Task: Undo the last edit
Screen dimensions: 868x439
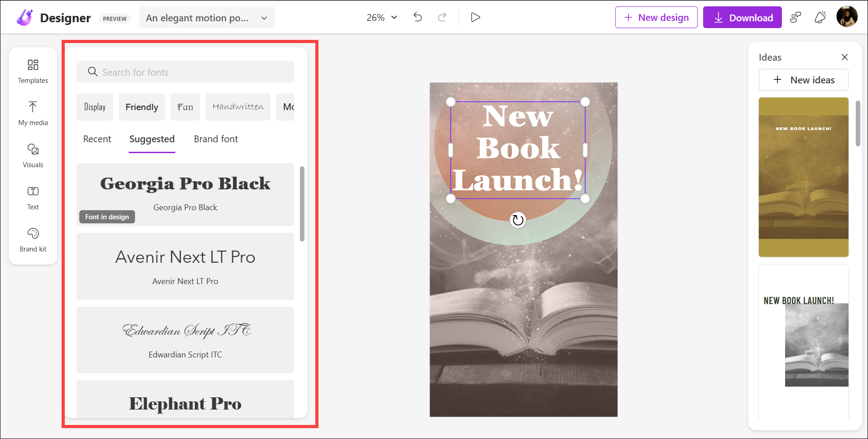Action: point(417,17)
